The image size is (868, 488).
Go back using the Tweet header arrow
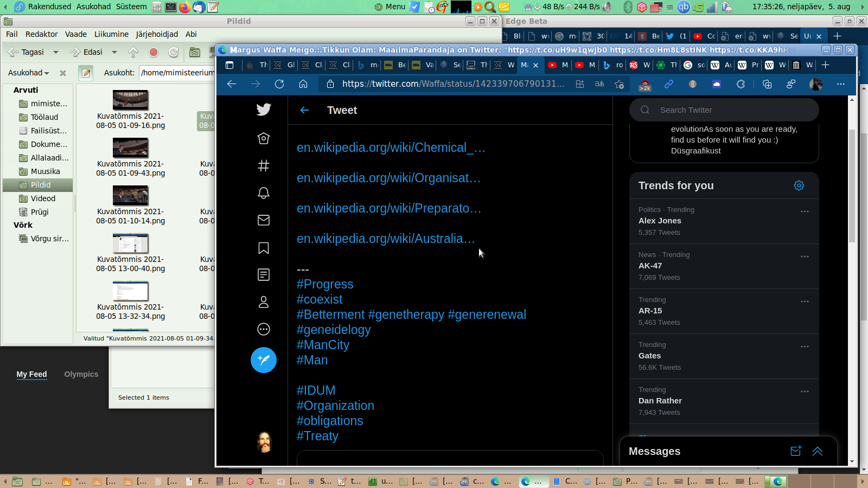pos(304,110)
